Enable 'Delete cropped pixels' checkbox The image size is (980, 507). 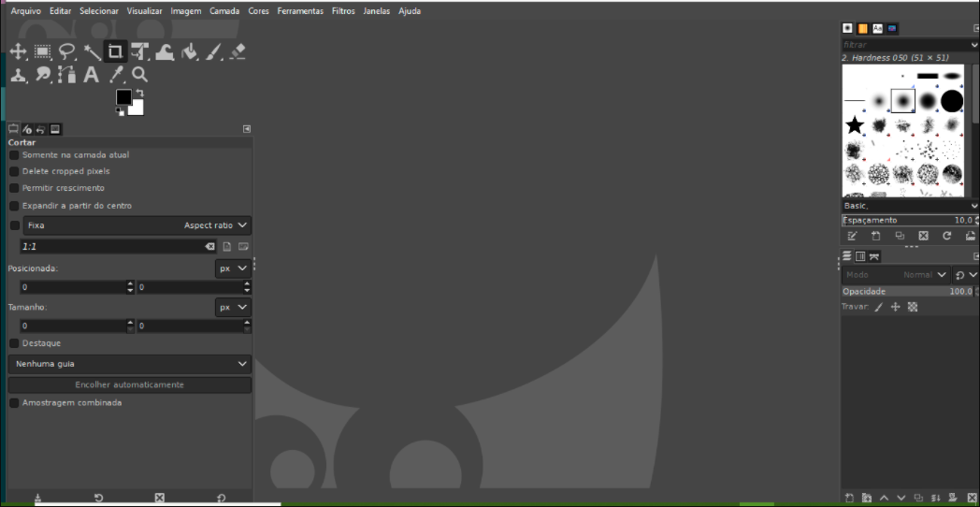(14, 171)
